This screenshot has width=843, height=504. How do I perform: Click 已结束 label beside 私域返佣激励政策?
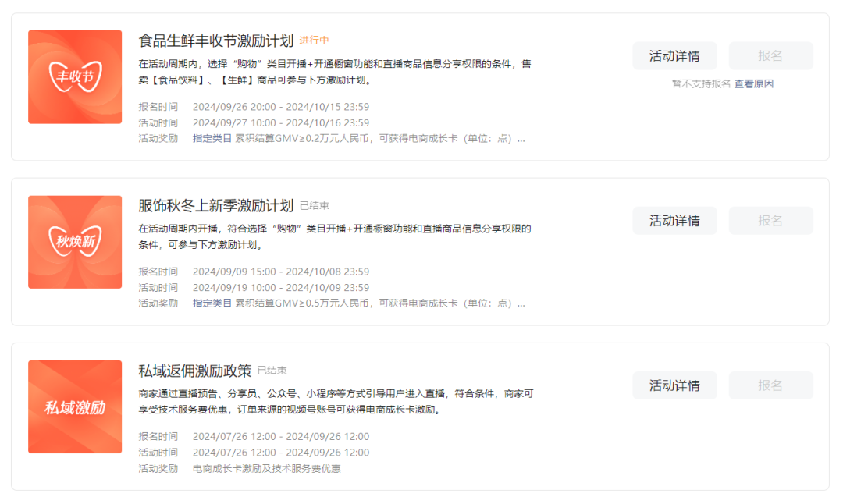272,371
